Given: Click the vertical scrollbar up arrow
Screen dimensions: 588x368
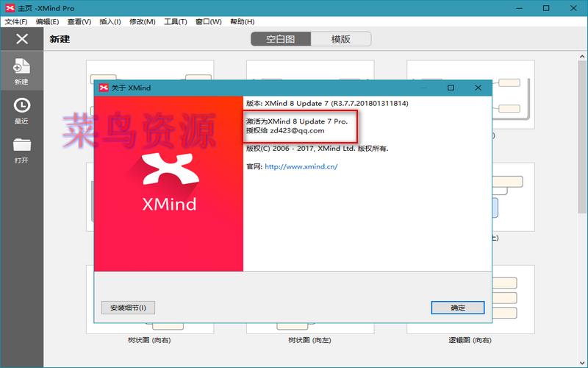Looking at the screenshot, I should (582, 57).
